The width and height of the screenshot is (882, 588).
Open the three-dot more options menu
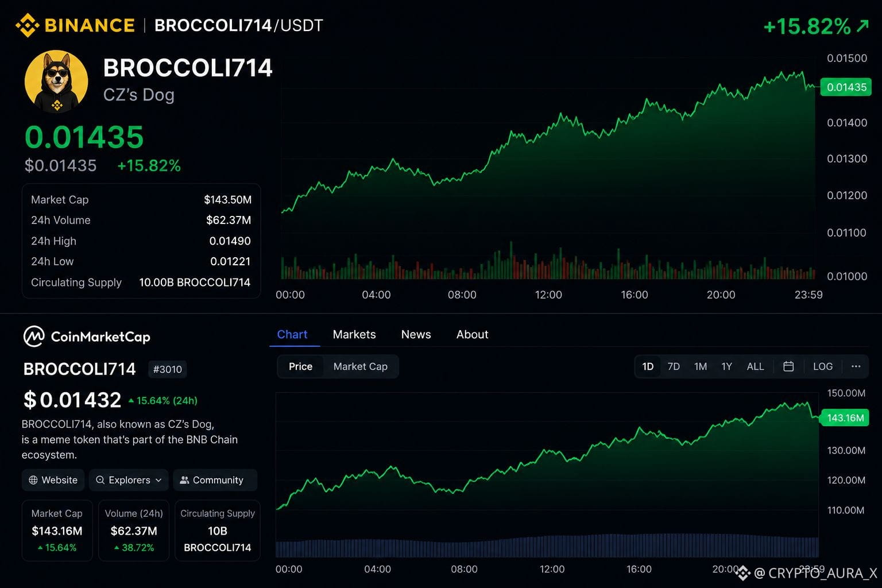coord(856,366)
